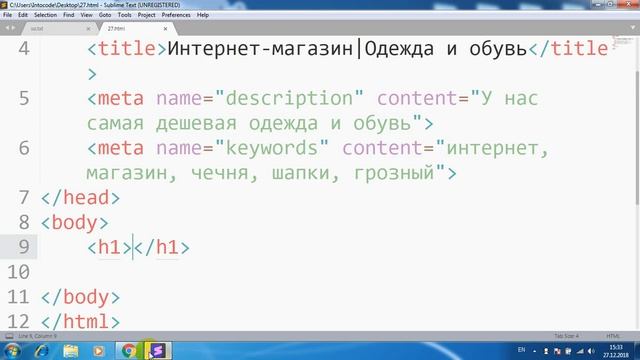Open the Edit menu
Image resolution: width=640 pixels, height=360 pixels.
[23, 15]
